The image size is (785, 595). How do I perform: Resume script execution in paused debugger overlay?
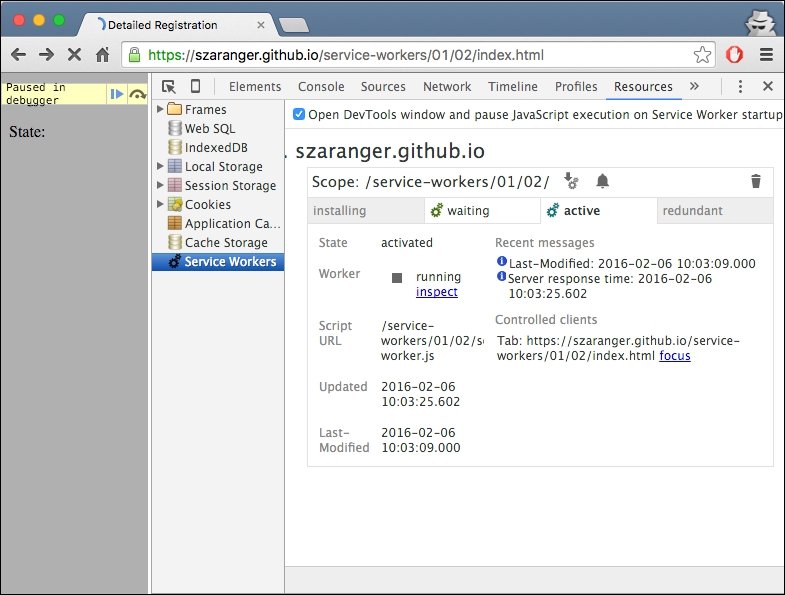tap(117, 94)
